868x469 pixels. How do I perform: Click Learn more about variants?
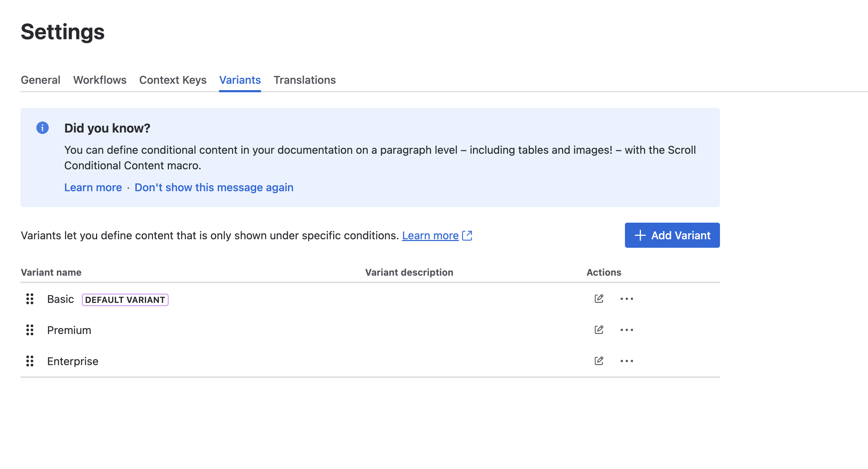tap(430, 235)
